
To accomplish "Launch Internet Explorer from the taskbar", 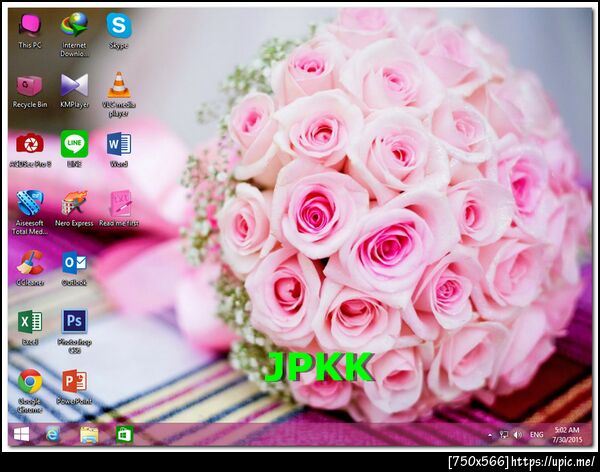I will coord(52,434).
